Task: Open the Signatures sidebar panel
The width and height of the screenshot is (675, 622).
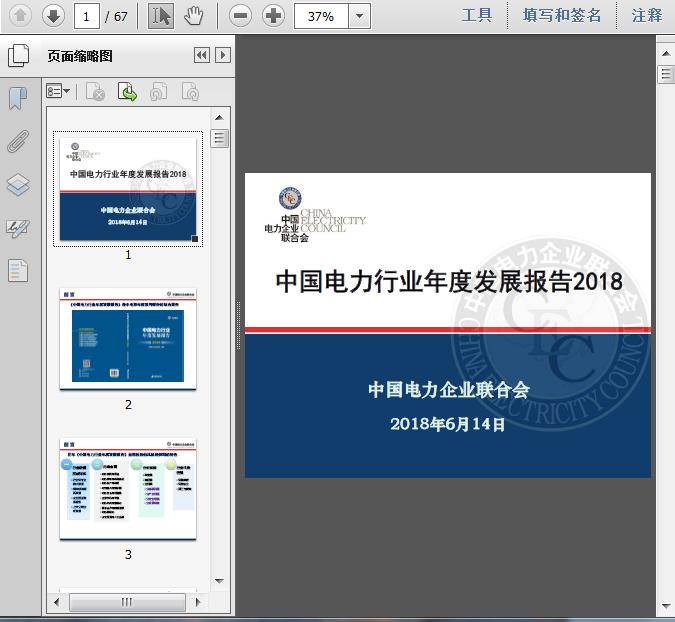Action: coord(18,229)
